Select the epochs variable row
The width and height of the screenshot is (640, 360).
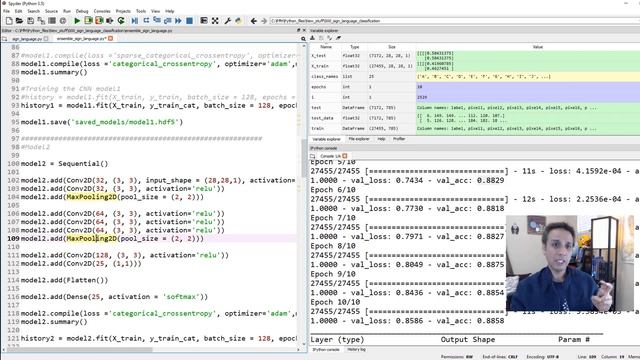pos(475,87)
